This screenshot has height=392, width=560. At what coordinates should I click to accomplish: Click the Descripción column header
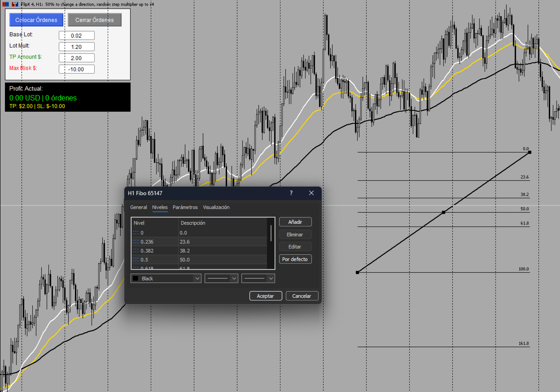pyautogui.click(x=223, y=223)
